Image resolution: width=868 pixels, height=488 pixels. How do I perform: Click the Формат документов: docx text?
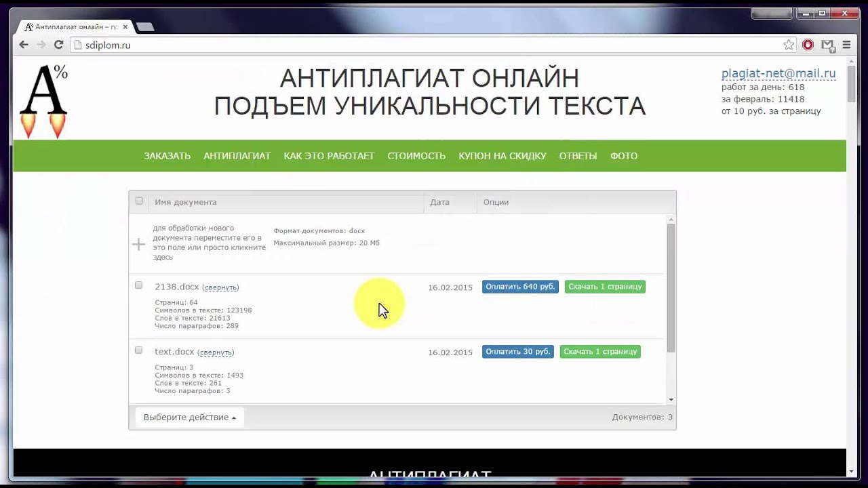point(319,231)
